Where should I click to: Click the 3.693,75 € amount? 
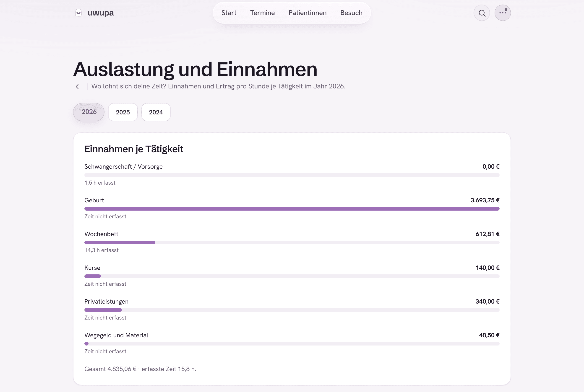(x=485, y=200)
